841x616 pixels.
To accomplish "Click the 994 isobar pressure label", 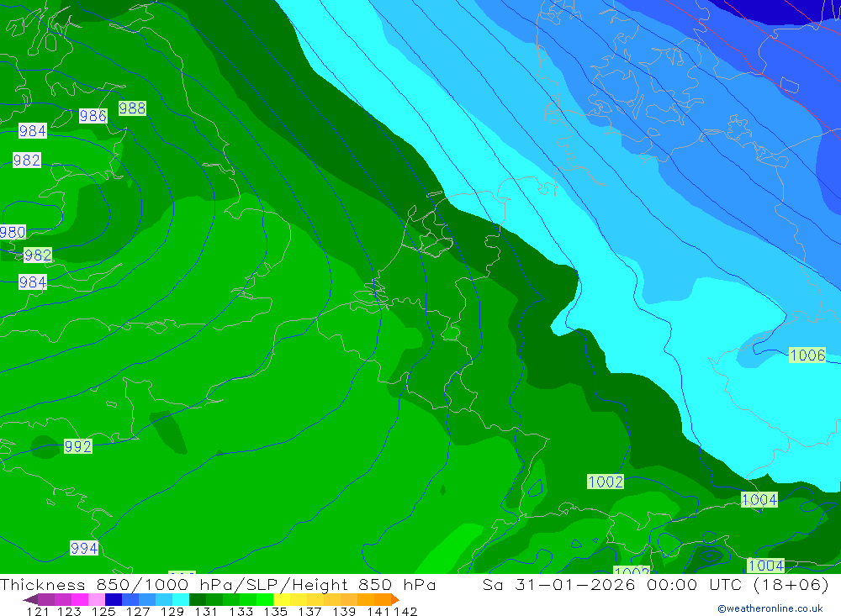I will (84, 548).
